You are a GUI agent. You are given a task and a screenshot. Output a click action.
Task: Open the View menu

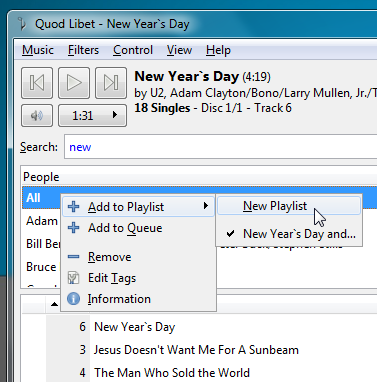179,50
